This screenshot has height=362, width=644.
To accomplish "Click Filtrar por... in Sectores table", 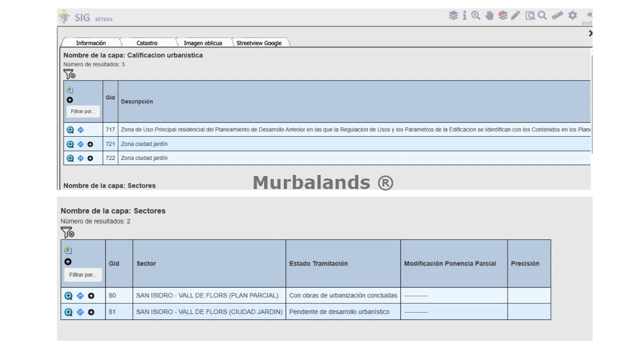I will [83, 275].
